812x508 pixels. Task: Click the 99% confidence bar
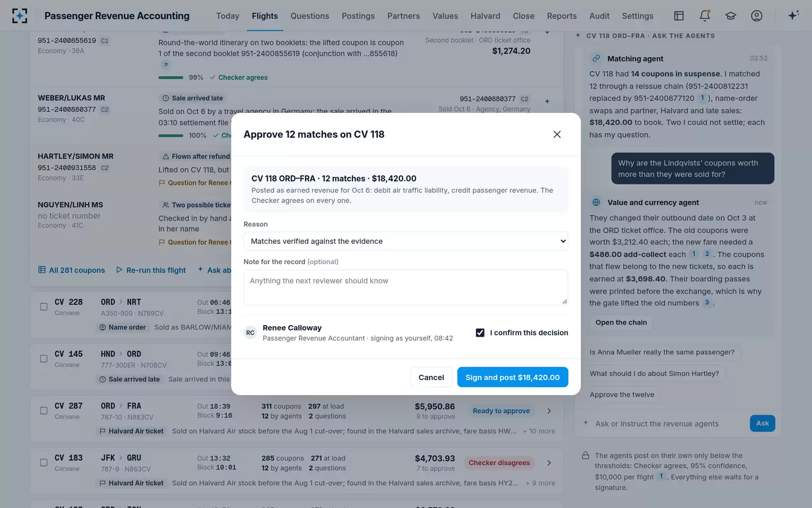171,77
